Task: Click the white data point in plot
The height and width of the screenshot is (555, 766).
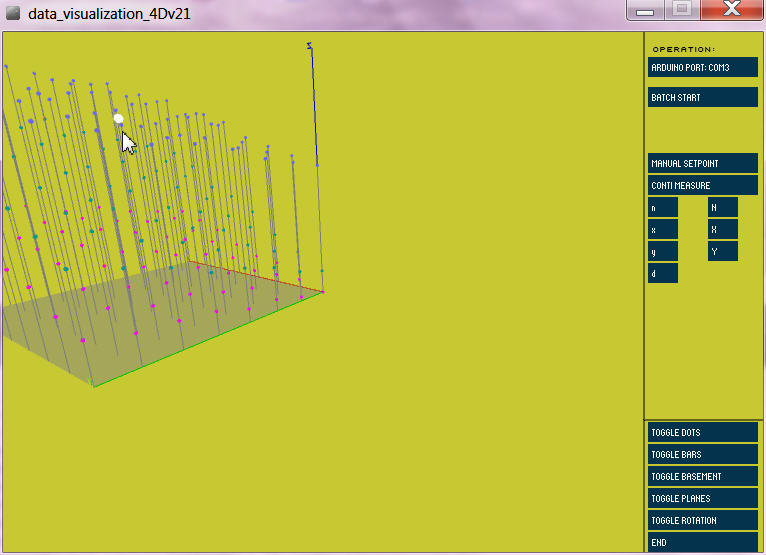Action: [118, 118]
